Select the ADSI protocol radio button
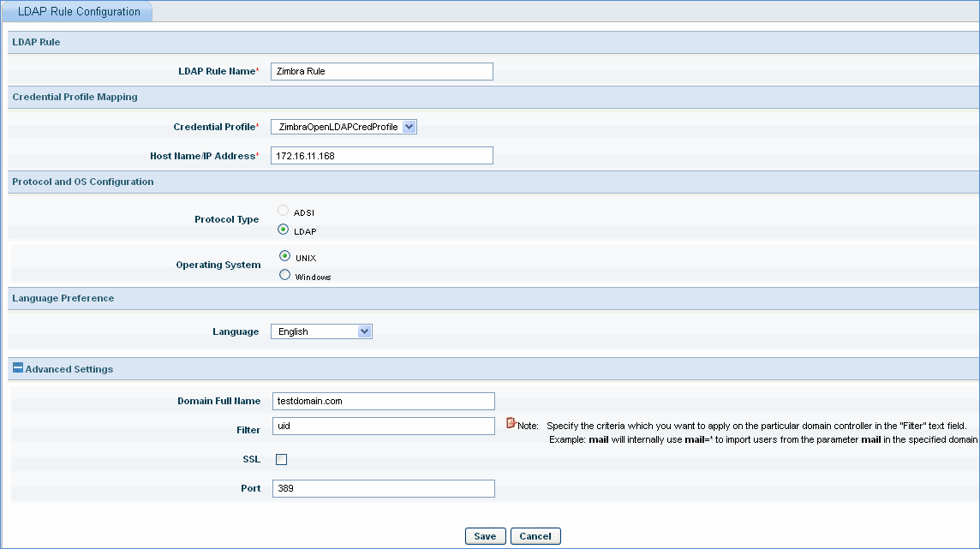Screen dimensions: 980x549 (284, 210)
